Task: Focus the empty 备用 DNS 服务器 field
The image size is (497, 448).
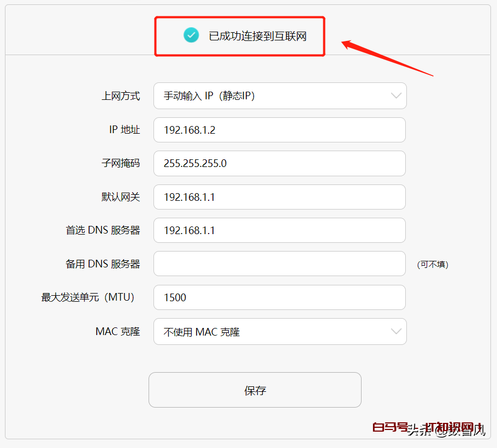Action: coord(279,264)
